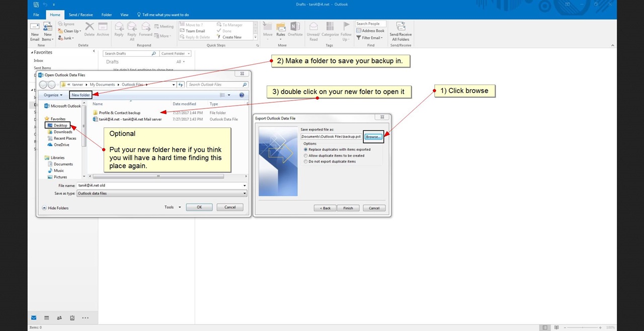
Task: Switch to the Home ribbon tab
Action: click(x=55, y=15)
